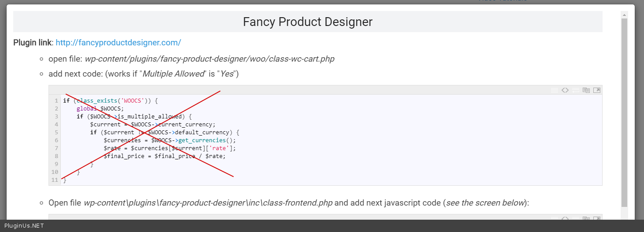
Task: Copy code from the second code block
Action: click(x=586, y=218)
